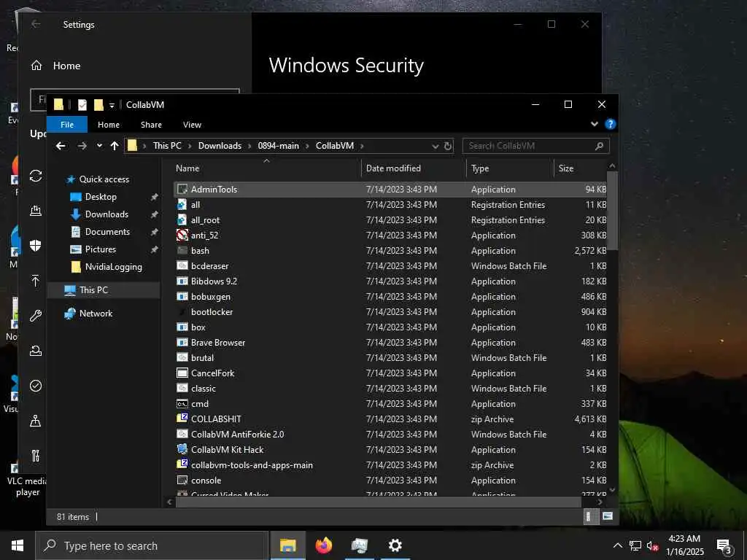
Task: Select the COLLABSHIT zip archive icon
Action: tap(182, 419)
